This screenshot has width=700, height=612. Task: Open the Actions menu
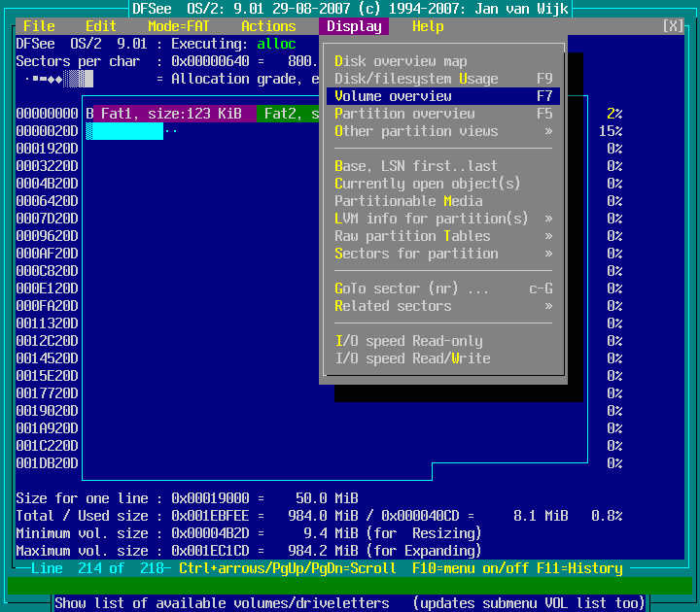click(x=268, y=26)
